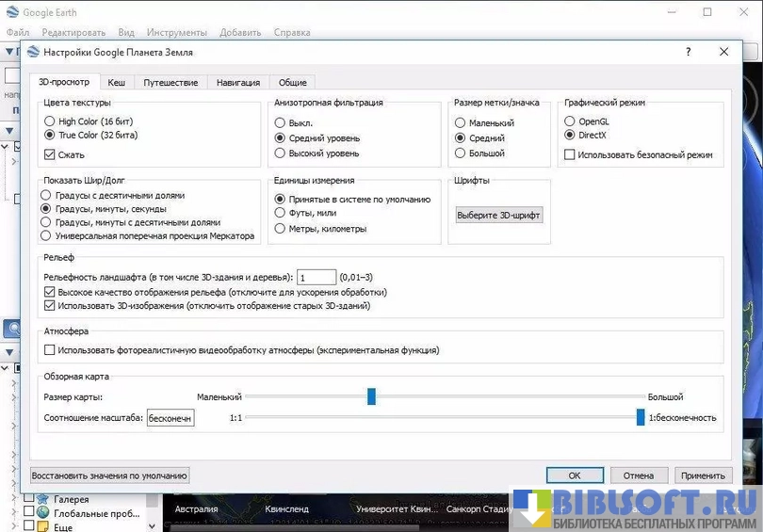Choose Большой label/icon size
This screenshot has height=532, width=763.
click(460, 153)
